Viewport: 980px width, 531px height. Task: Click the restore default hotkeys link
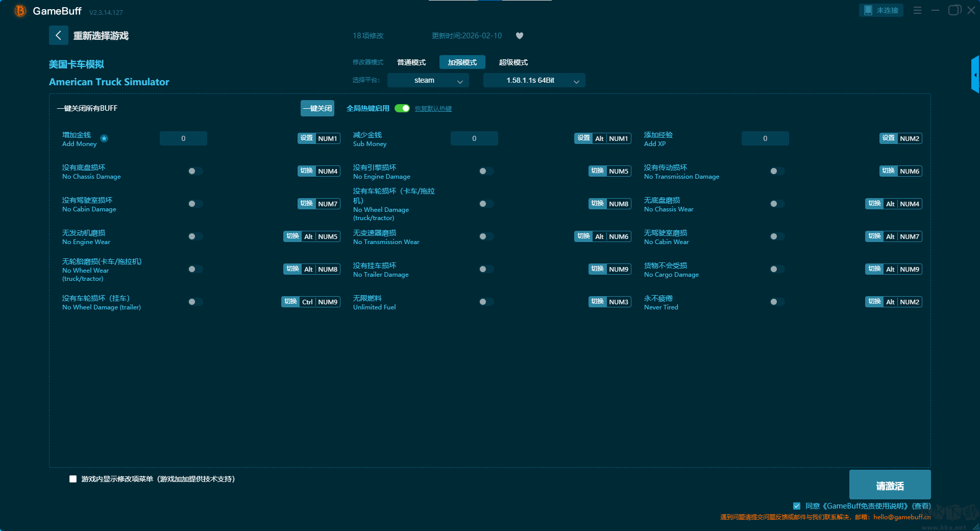coord(433,109)
